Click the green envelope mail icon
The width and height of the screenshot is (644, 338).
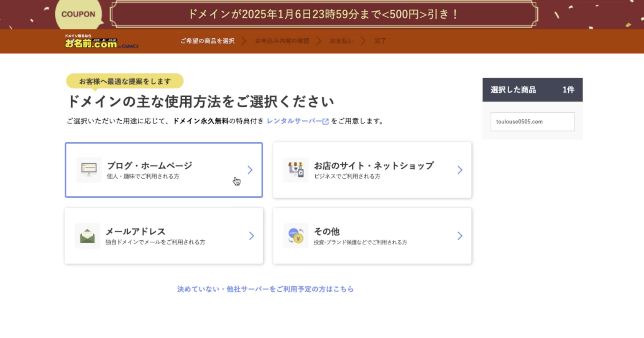87,236
